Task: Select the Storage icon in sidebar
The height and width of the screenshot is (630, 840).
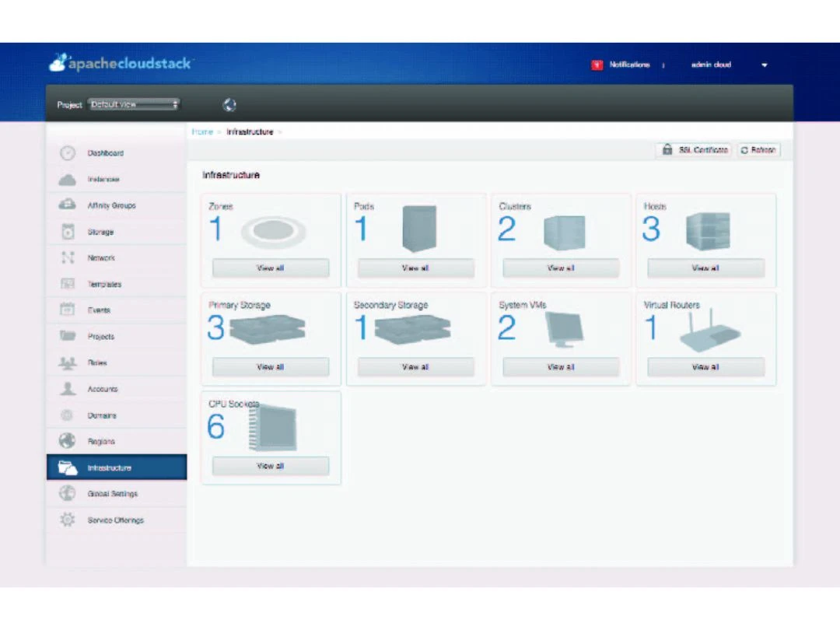Action: click(x=68, y=232)
